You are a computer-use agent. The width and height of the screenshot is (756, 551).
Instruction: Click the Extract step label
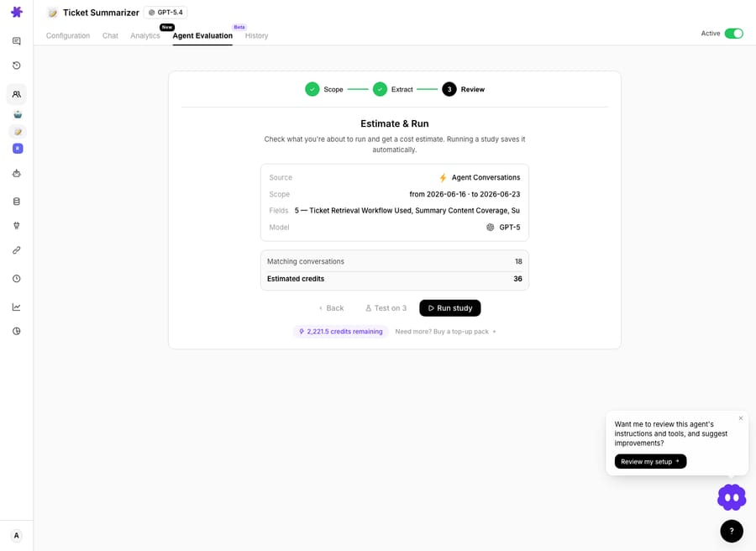point(402,89)
